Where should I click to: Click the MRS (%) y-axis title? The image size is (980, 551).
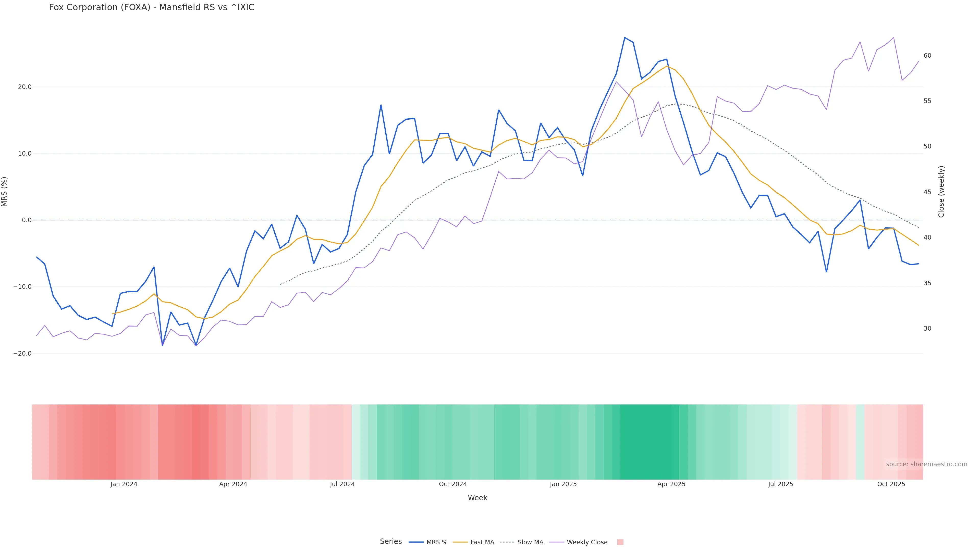5,192
